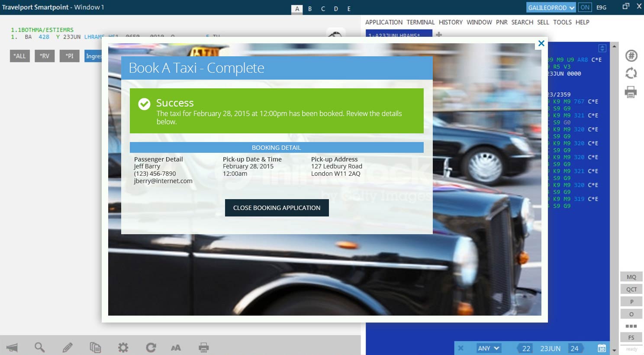Close the date search bar with X
Image resolution: width=644 pixels, height=355 pixels.
461,348
